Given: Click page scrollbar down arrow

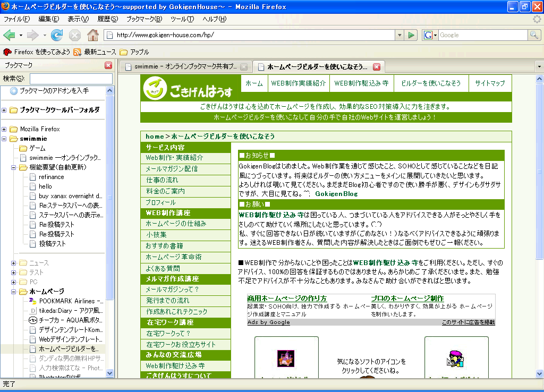Looking at the screenshot, I should (539, 373).
